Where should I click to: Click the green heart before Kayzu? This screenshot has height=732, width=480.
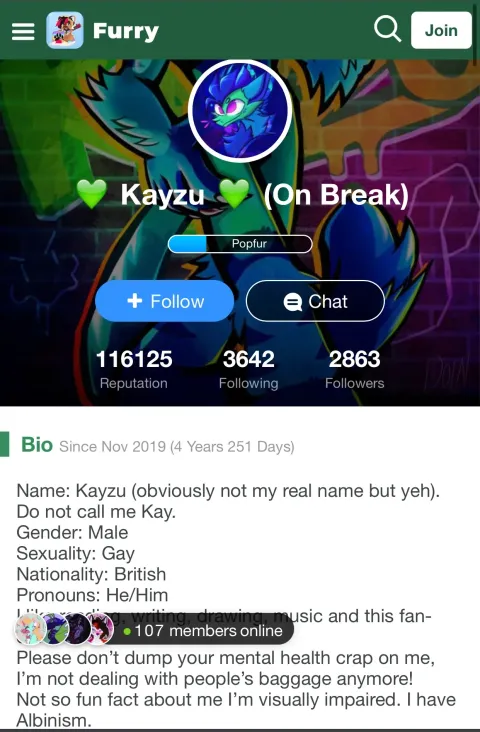[x=92, y=194]
